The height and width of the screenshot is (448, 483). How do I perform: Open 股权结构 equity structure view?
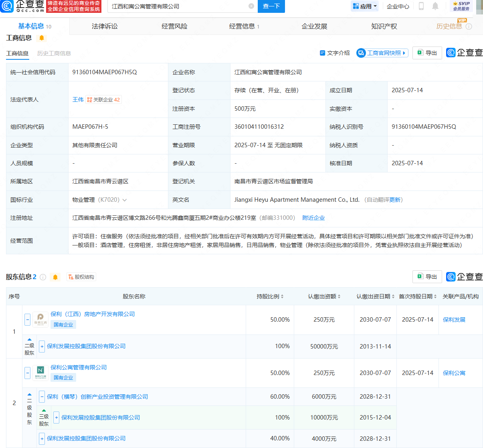(81, 277)
